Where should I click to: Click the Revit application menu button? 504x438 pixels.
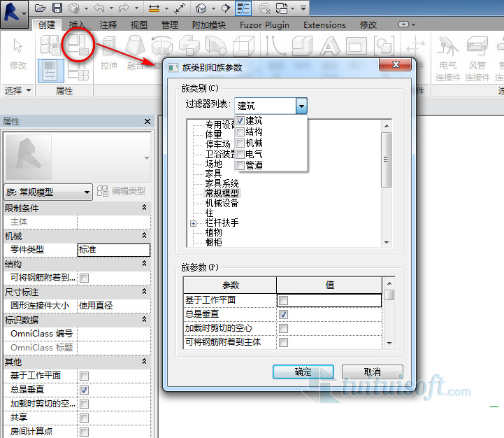[13, 12]
